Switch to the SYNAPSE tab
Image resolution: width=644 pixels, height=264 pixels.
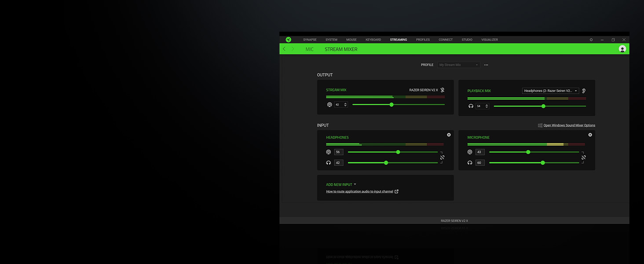tap(310, 40)
